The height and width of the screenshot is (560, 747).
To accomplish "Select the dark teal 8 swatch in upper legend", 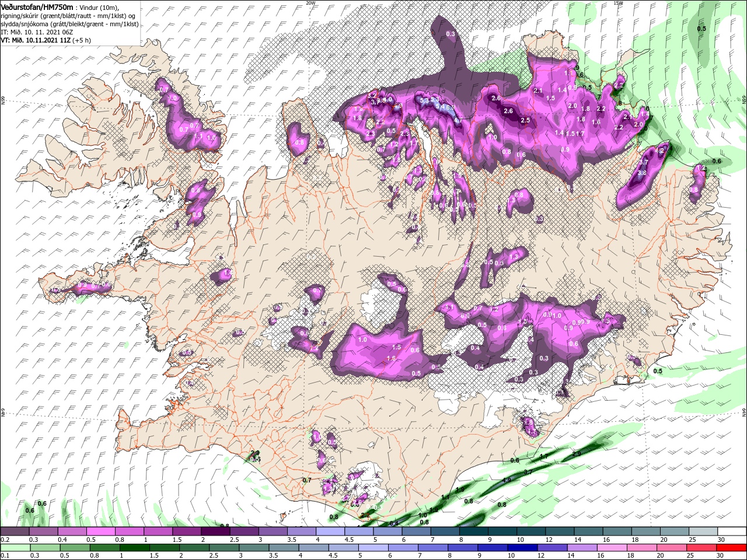I will 473,531.
